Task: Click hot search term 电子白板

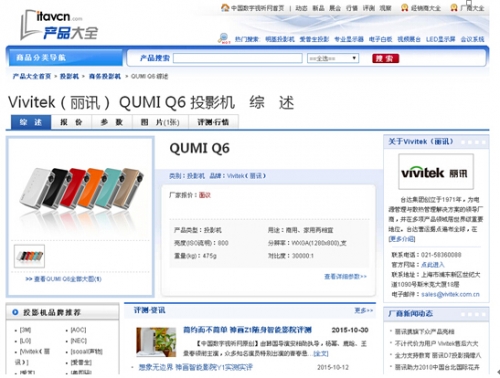Action: tap(380, 39)
